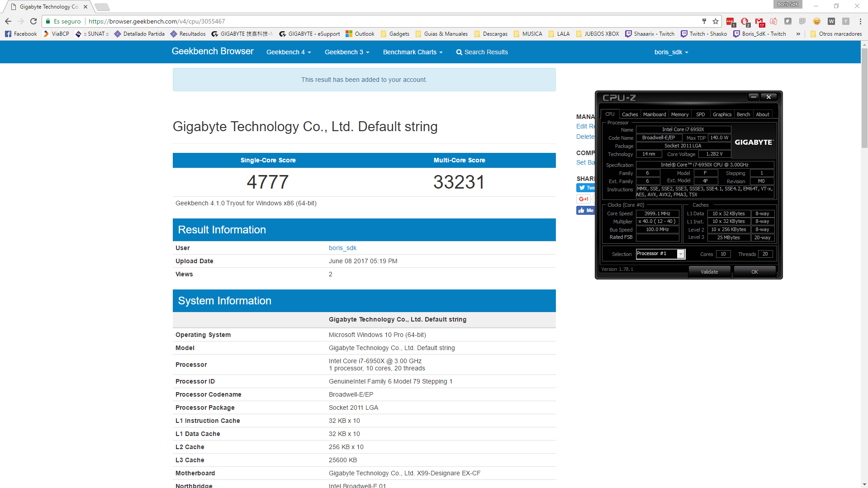Click the page vertical scrollbar thumb
Image resolution: width=868 pixels, height=488 pixels.
pos(864,97)
